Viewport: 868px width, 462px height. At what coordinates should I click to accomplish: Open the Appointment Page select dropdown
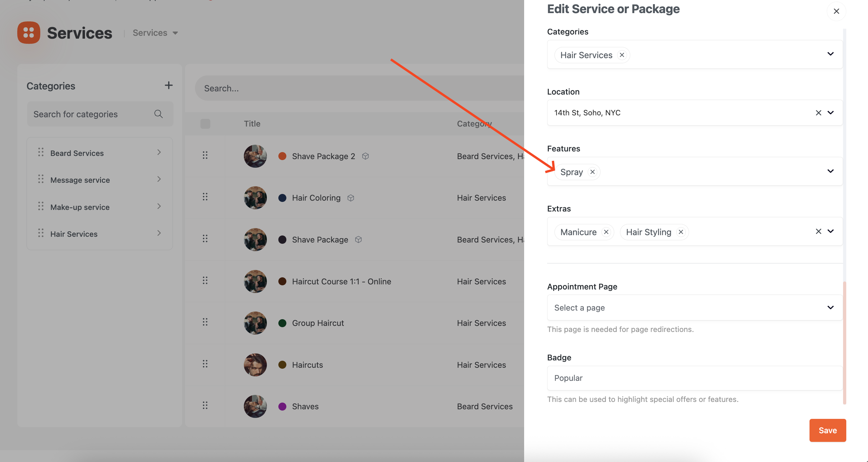[x=694, y=307]
